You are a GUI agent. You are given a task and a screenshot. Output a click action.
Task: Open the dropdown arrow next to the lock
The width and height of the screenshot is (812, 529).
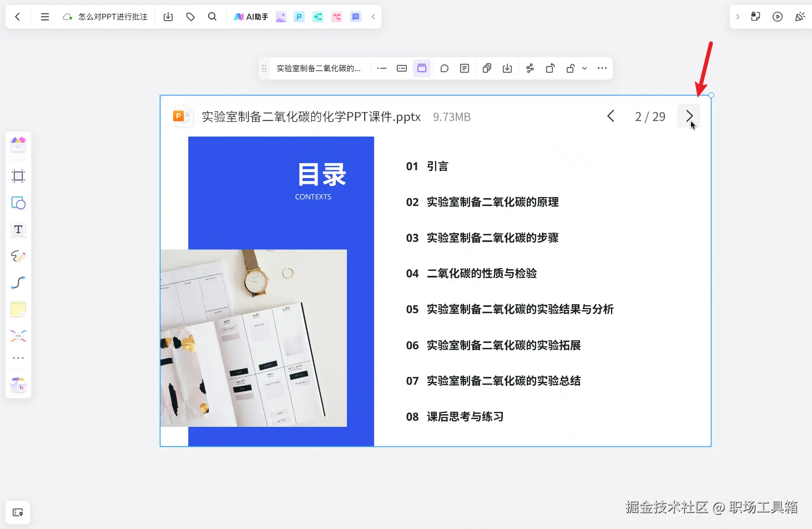tap(584, 68)
